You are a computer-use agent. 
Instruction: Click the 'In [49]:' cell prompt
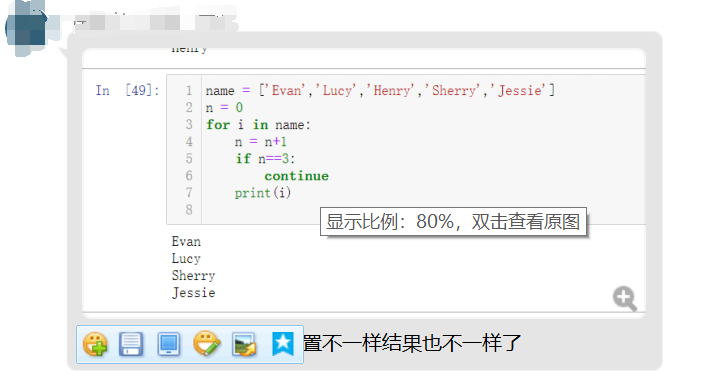coord(127,91)
